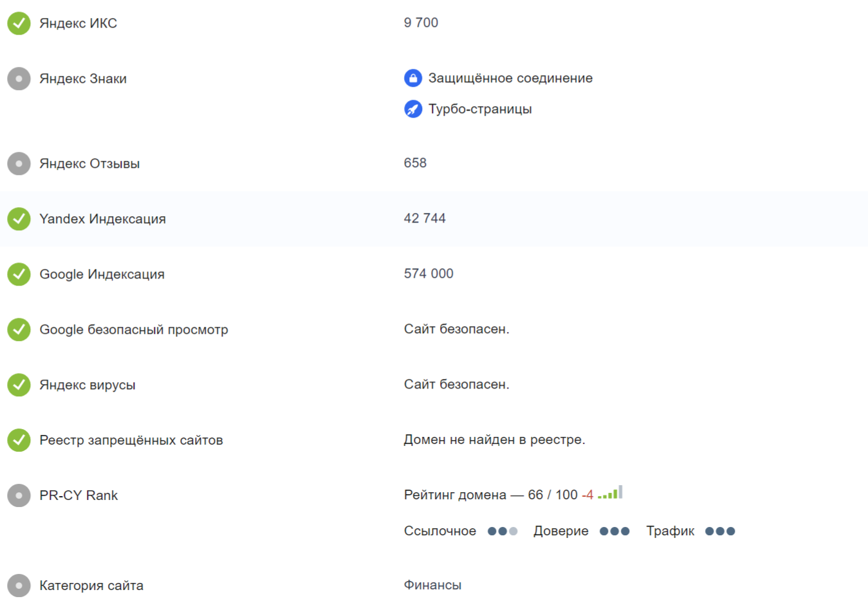
Task: Click the red -4 rating change value
Action: pyautogui.click(x=587, y=495)
